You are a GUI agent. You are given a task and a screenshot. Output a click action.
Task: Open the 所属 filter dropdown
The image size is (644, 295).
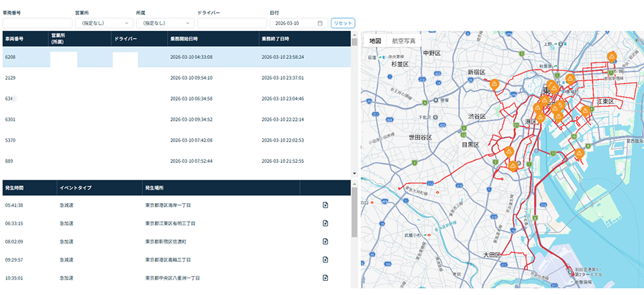(165, 23)
